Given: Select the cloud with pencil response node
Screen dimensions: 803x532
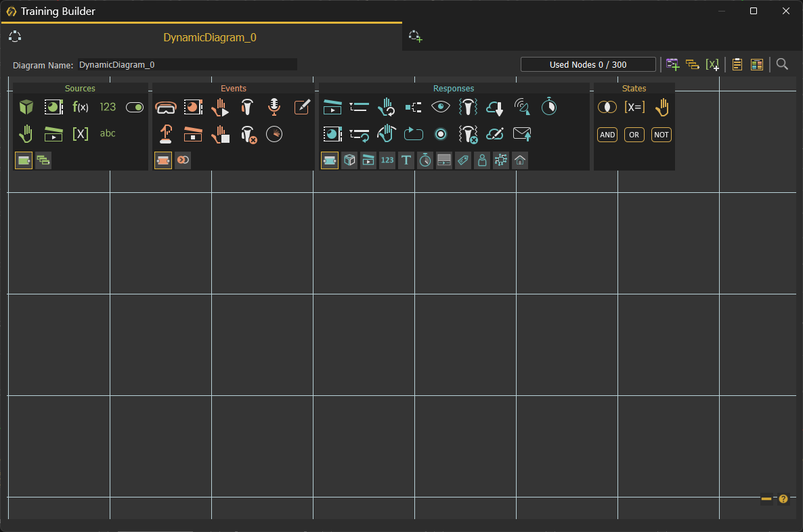Looking at the screenshot, I should 495,134.
